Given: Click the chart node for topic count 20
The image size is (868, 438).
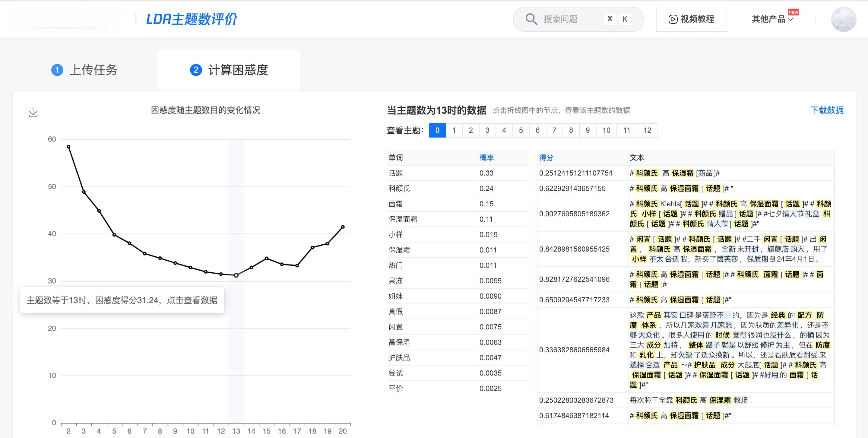Looking at the screenshot, I should (x=343, y=227).
